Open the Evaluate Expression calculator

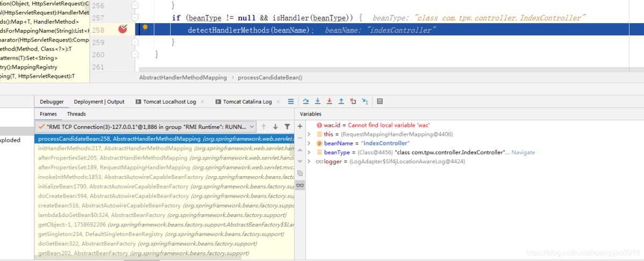[x=380, y=102]
